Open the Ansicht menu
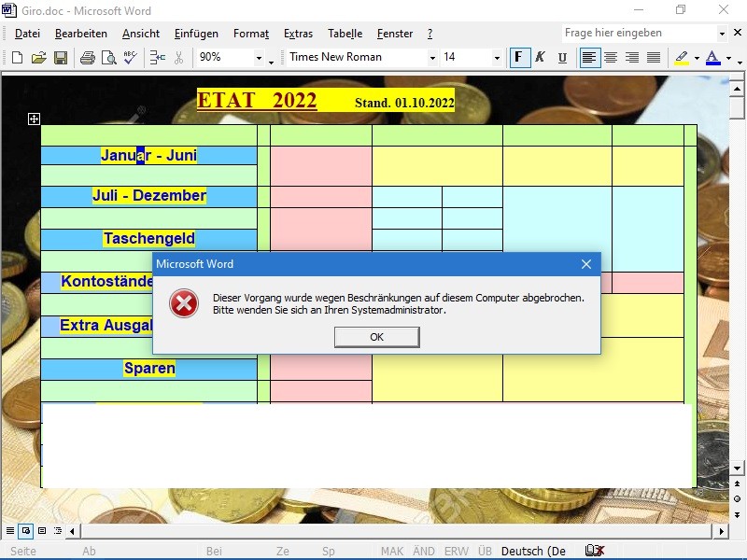 (x=141, y=34)
